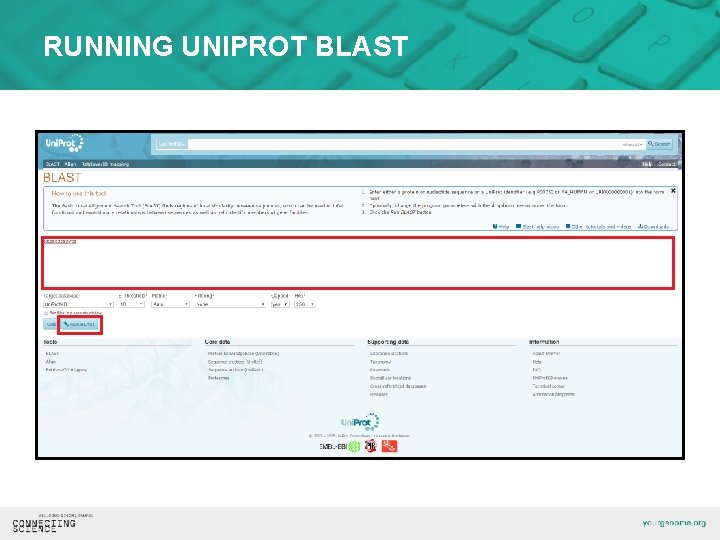Image resolution: width=720 pixels, height=540 pixels.
Task: Close the How to use this tool panel
Action: [673, 191]
